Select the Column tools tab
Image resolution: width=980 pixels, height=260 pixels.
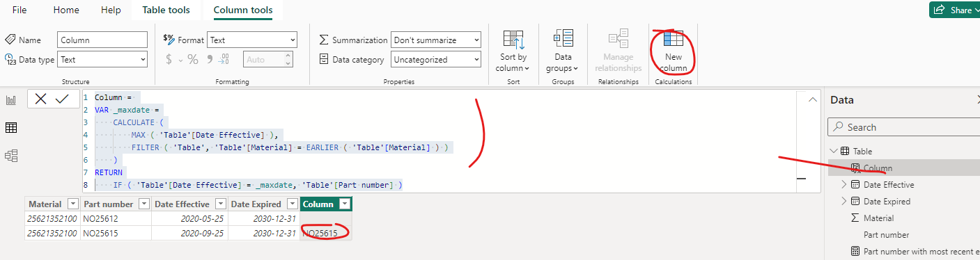243,10
